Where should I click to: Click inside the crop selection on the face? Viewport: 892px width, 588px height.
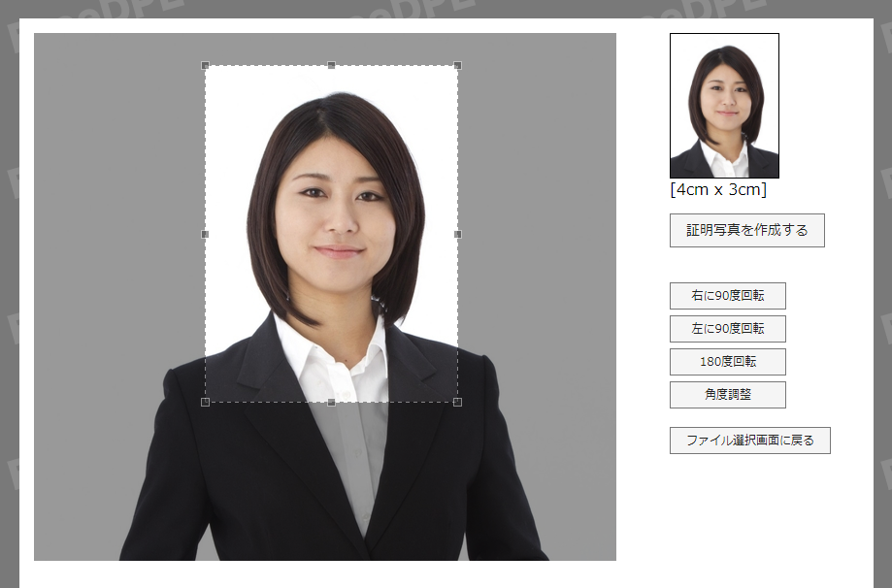[x=332, y=234]
